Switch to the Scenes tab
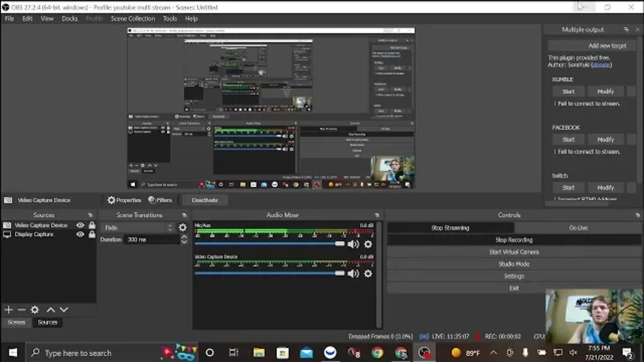This screenshot has width=644, height=362. (16, 322)
